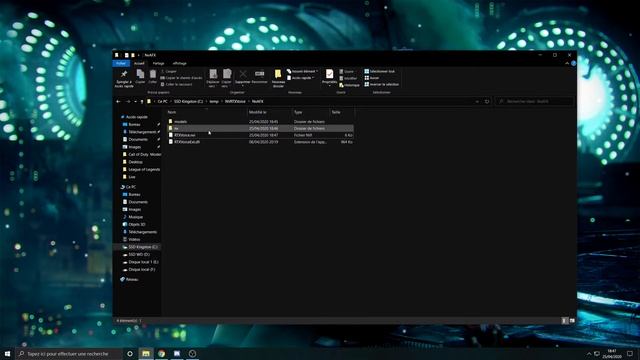Screen dimensions: 640x360
Task: Expand the address bar history dropdown
Action: point(477,101)
